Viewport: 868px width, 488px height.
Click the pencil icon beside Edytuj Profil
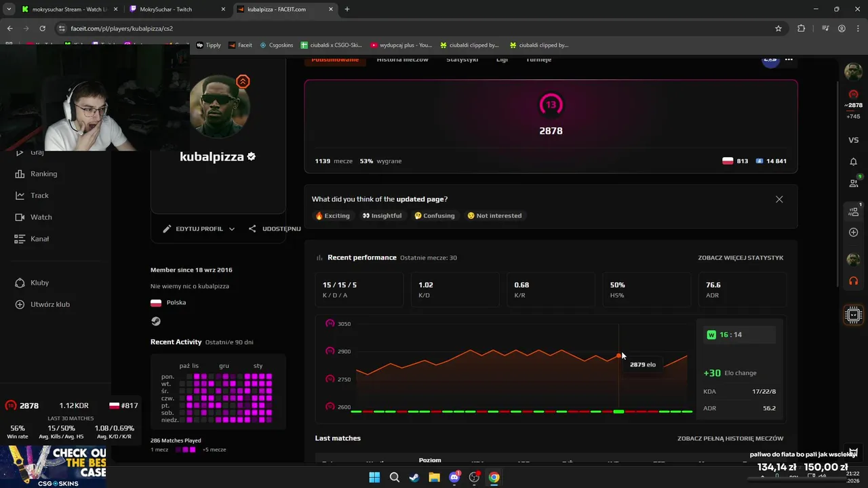click(x=167, y=229)
